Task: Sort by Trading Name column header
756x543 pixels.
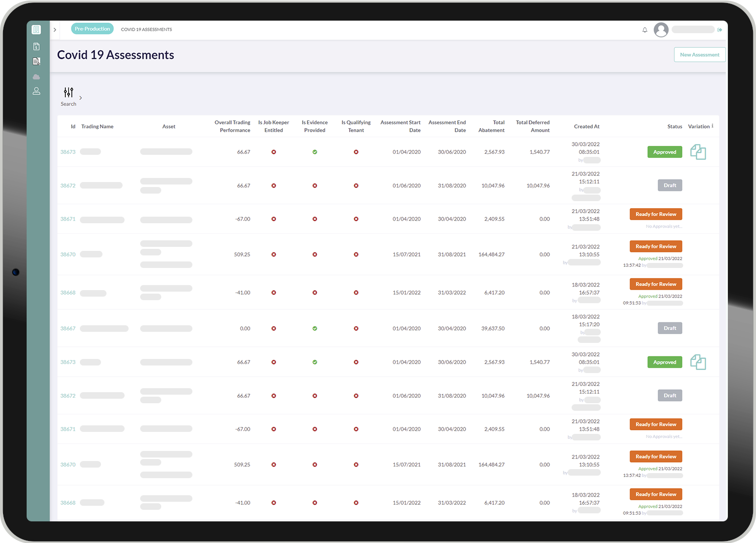Action: (x=97, y=127)
